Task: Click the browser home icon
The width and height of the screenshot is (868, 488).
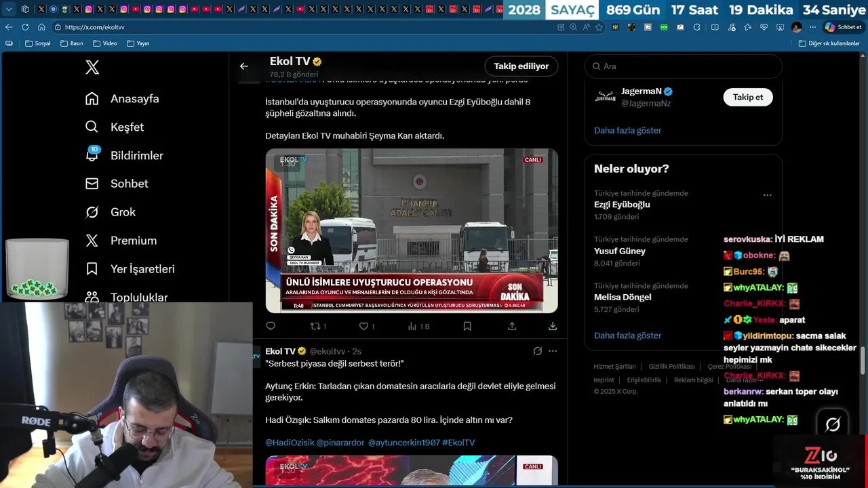Action: 41,27
